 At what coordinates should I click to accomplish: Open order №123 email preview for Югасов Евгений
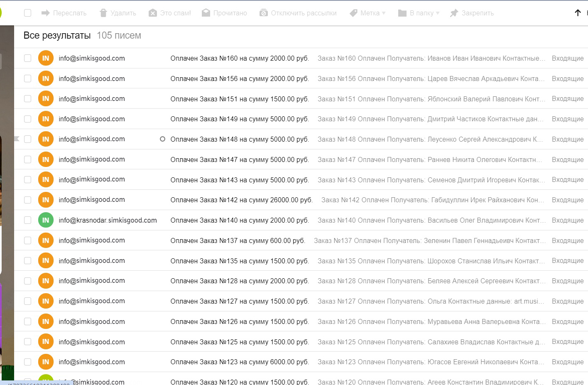click(431, 362)
